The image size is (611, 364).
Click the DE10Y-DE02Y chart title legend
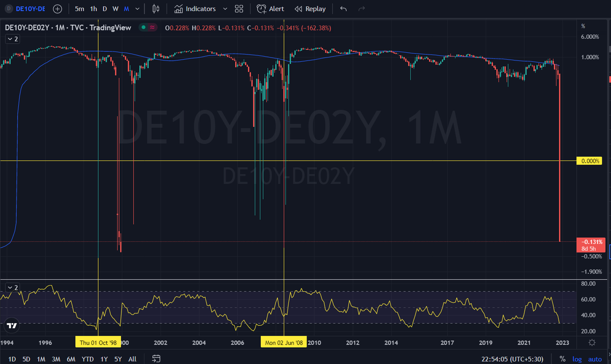(68, 27)
